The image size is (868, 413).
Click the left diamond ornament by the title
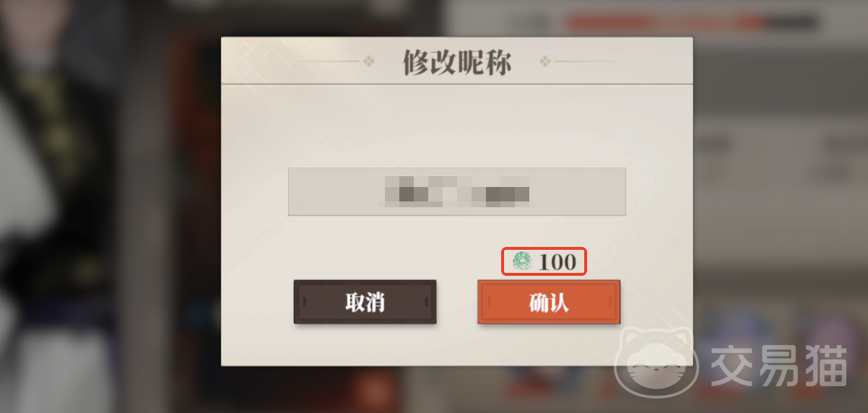pyautogui.click(x=369, y=61)
